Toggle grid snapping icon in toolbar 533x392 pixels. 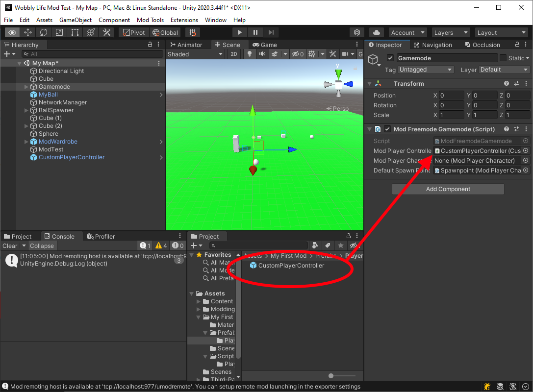click(193, 33)
